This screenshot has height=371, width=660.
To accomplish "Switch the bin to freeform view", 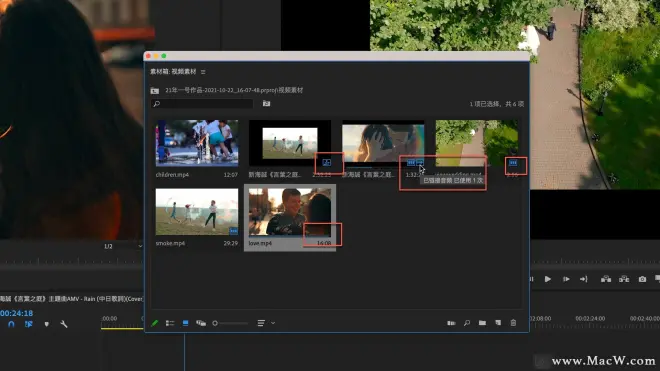I will tap(201, 323).
